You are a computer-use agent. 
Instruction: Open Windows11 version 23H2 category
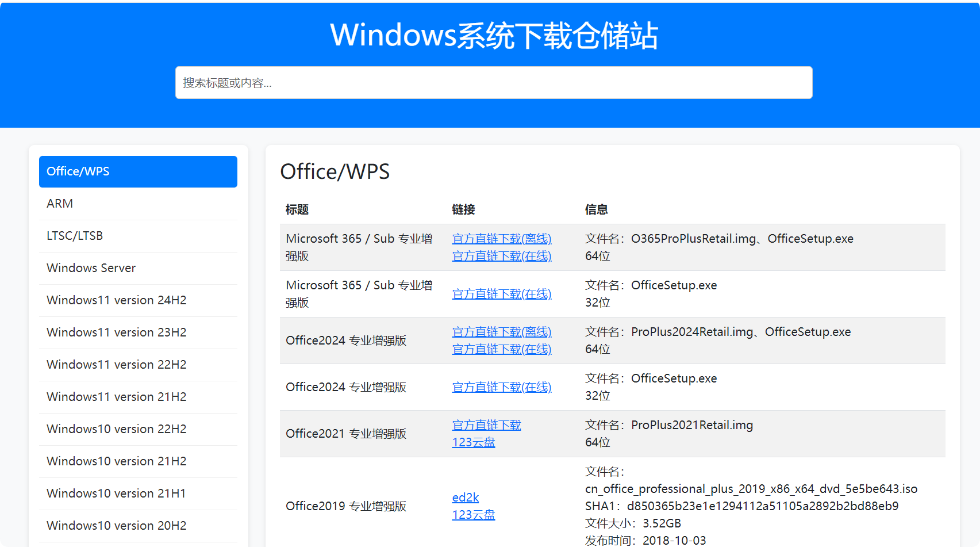point(138,332)
